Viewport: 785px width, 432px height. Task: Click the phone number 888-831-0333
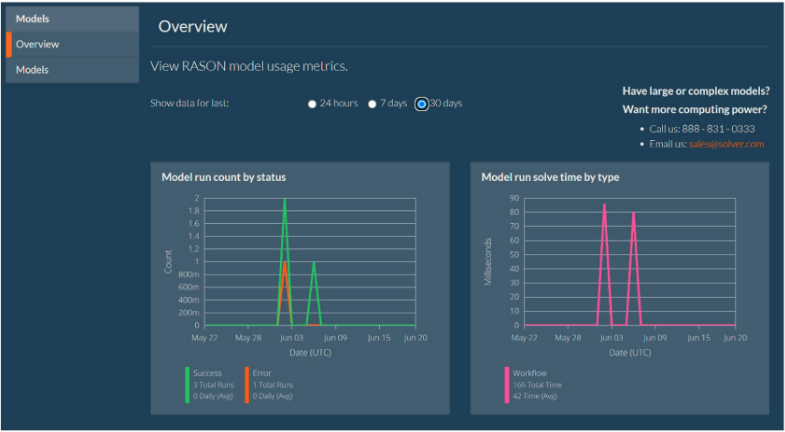(x=718, y=129)
